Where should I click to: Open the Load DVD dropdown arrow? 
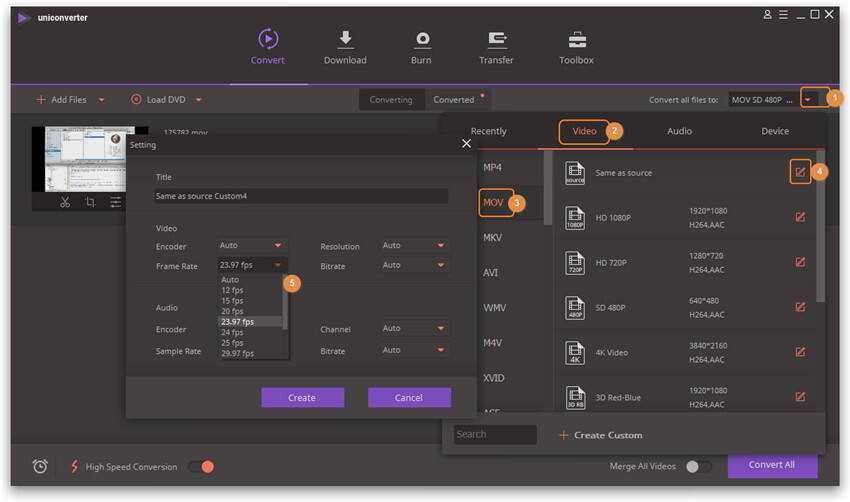[x=199, y=100]
